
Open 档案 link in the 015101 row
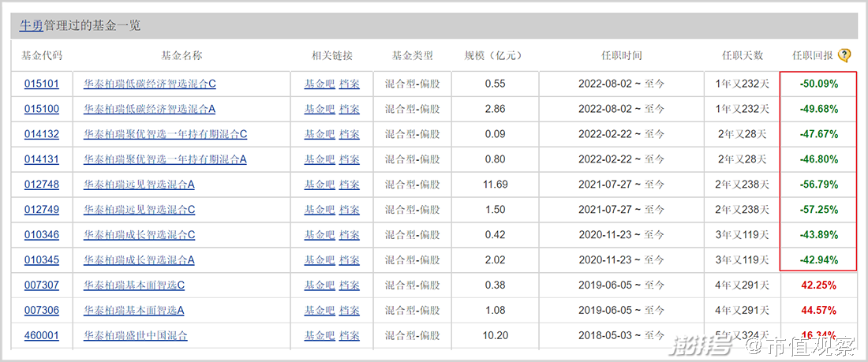[350, 84]
